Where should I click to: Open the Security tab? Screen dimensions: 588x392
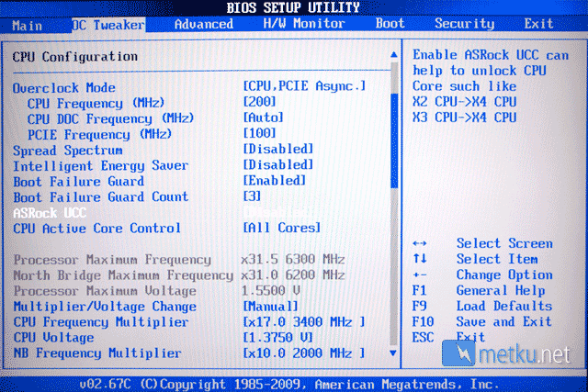[x=464, y=24]
